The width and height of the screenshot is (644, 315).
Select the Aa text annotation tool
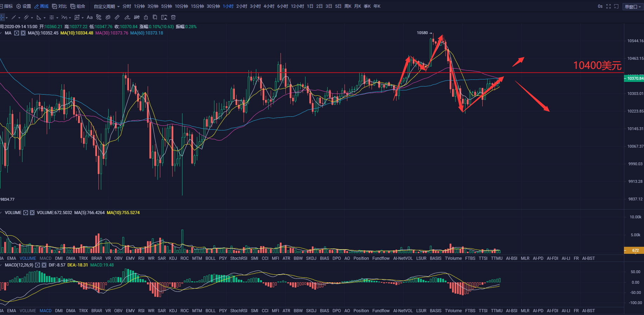tap(90, 17)
